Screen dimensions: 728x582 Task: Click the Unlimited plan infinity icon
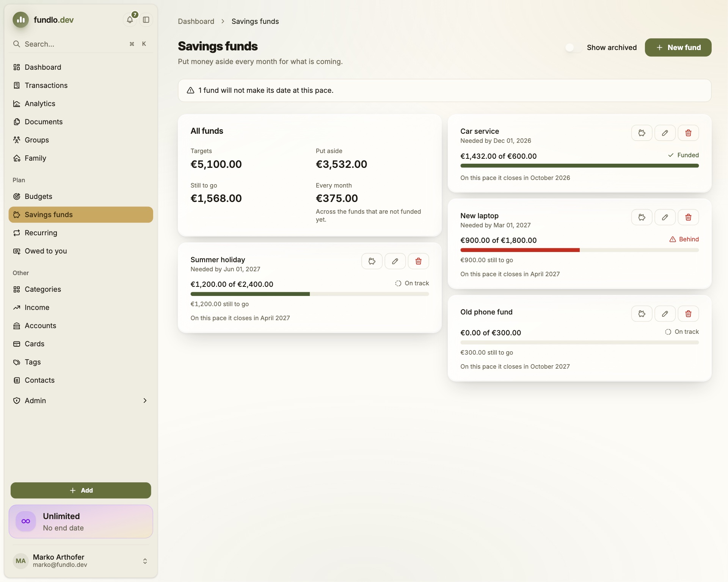click(x=26, y=521)
